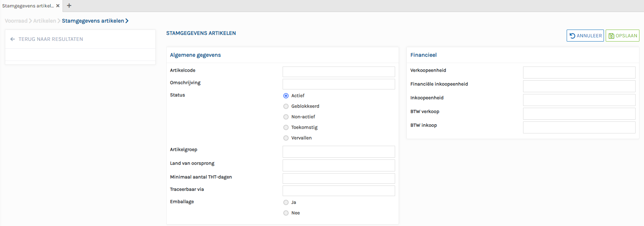The image size is (644, 226).
Task: Mark status as Vervallen
Action: coord(286,138)
